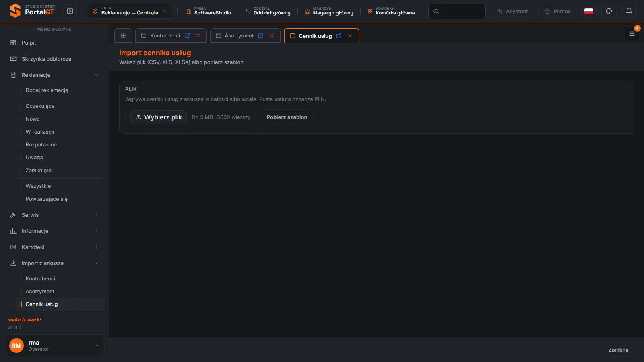Toggle the sidebar collapse icon

click(70, 11)
